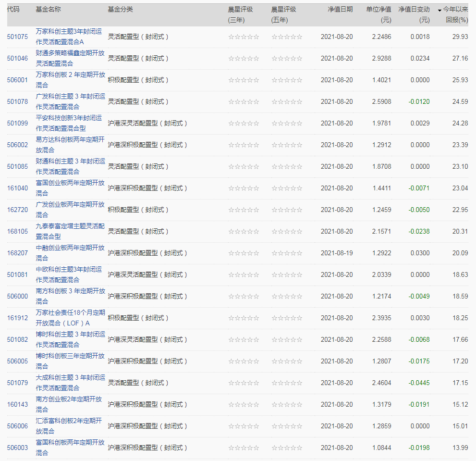Open fund code 160143 link
This screenshot has height=461, width=476.
(17, 404)
